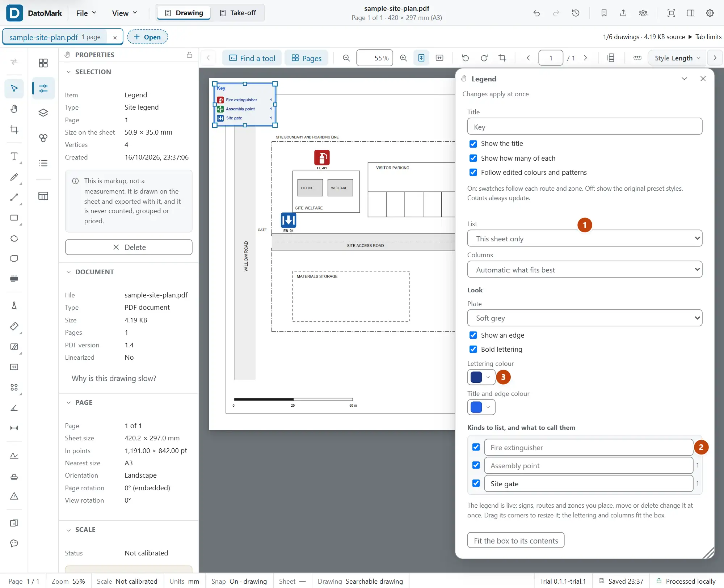Screen dimensions: 724x588
Task: Click the Site gate name field
Action: (x=589, y=484)
